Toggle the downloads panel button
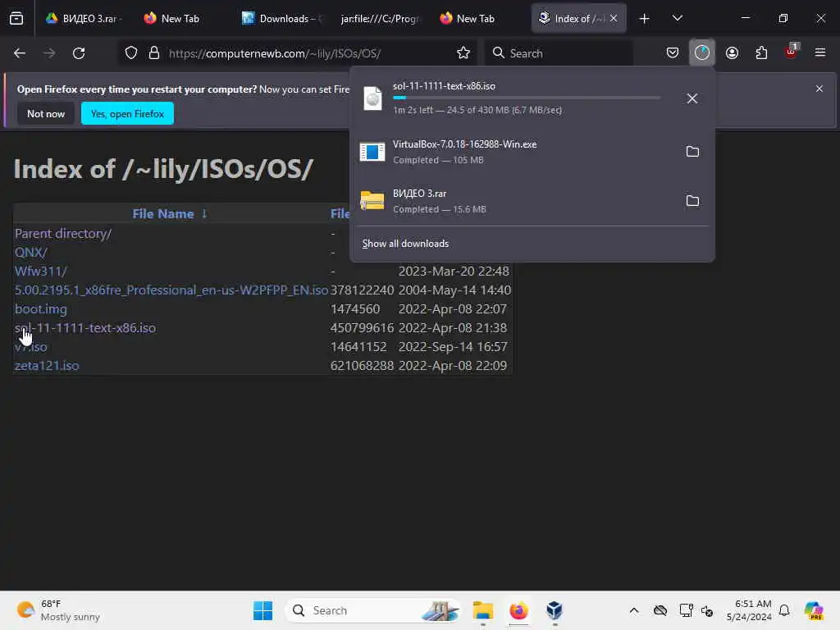Viewport: 840px width, 630px height. pyautogui.click(x=702, y=52)
